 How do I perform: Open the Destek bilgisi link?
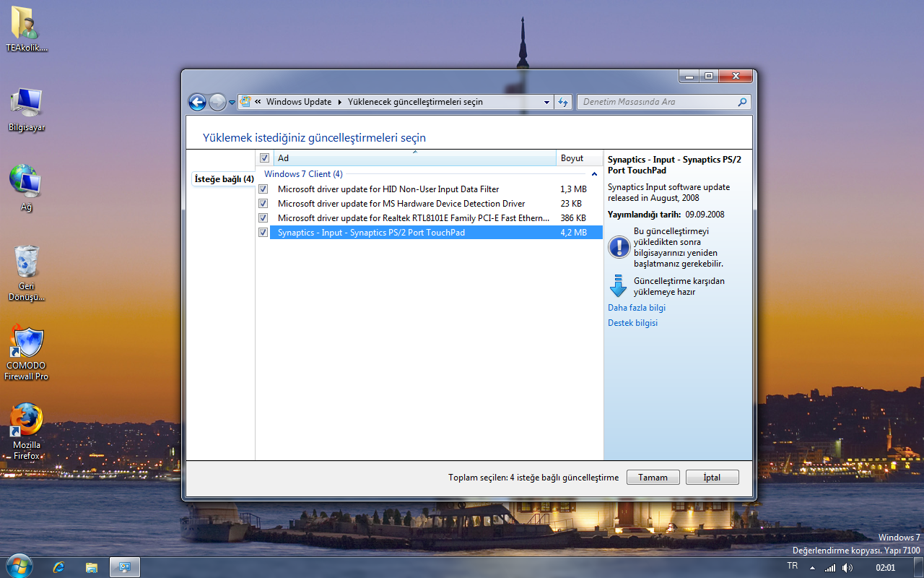[632, 323]
